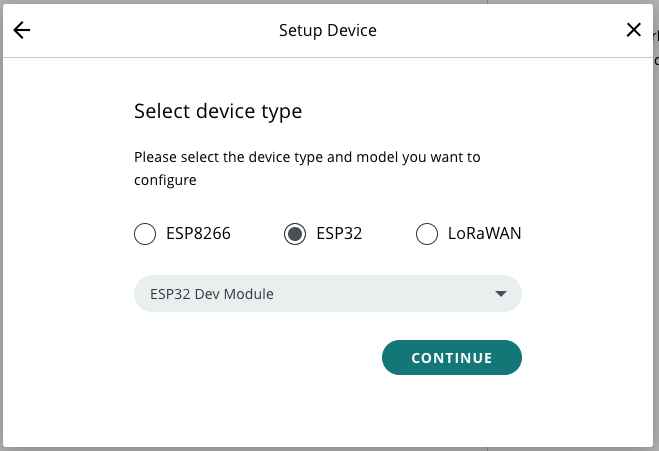Image resolution: width=659 pixels, height=451 pixels.
Task: Click the LoRaWAN text label
Action: (483, 234)
